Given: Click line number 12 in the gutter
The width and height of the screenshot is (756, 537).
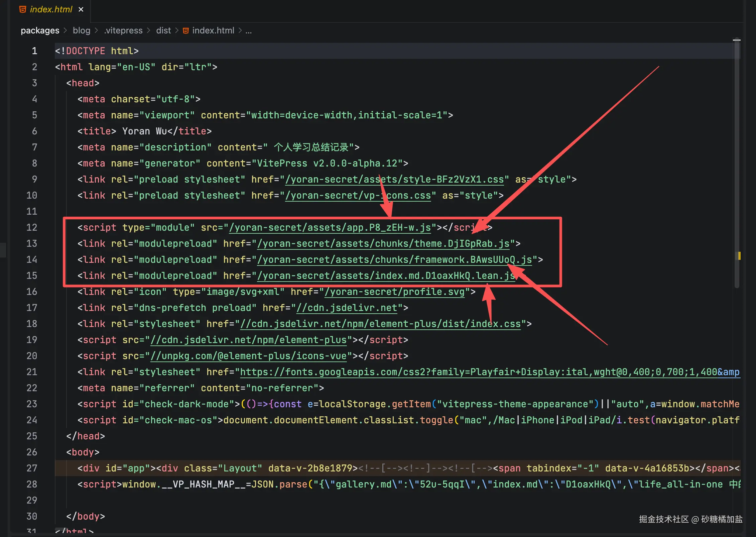Looking at the screenshot, I should (32, 228).
